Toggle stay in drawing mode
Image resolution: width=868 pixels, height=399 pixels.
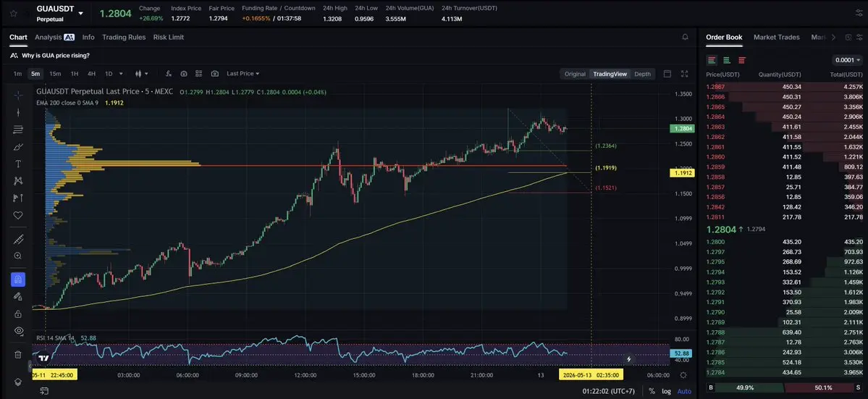[17, 297]
